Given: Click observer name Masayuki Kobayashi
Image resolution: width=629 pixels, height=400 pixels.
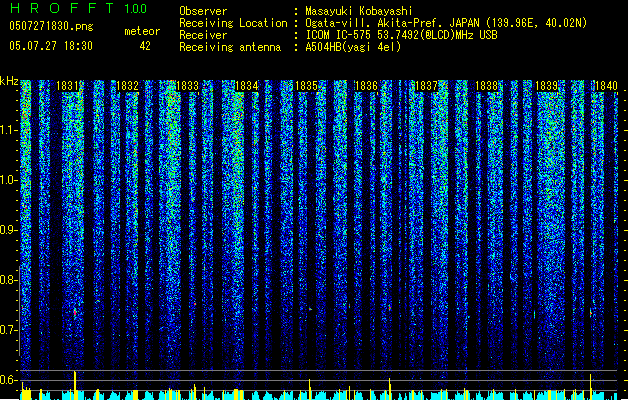Looking at the screenshot, I should (x=359, y=11).
